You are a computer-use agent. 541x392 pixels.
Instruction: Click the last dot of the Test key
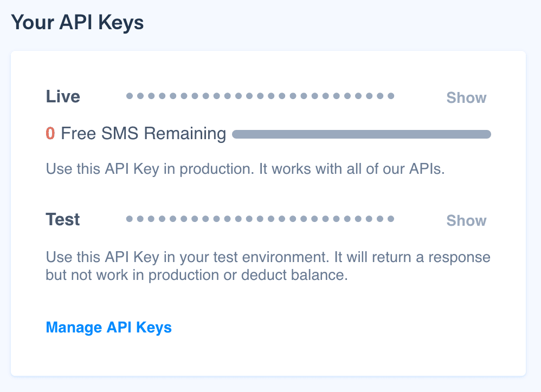391,219
